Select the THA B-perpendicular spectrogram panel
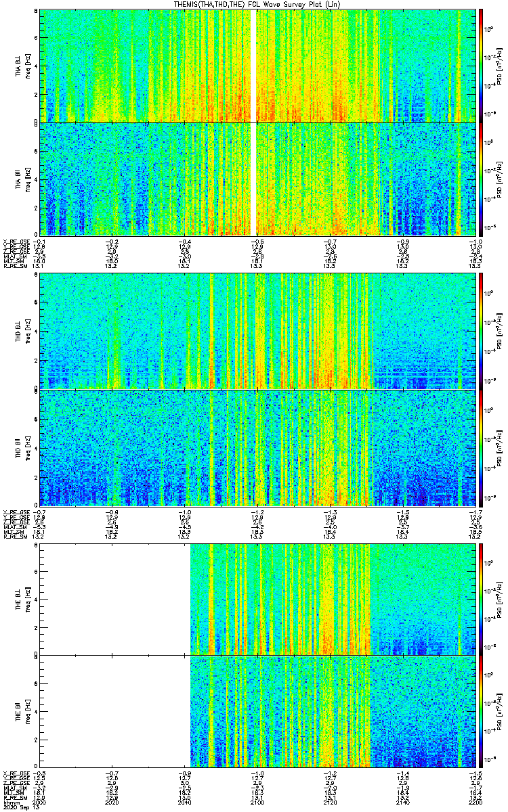The height and width of the screenshot is (812, 508). (x=257, y=66)
